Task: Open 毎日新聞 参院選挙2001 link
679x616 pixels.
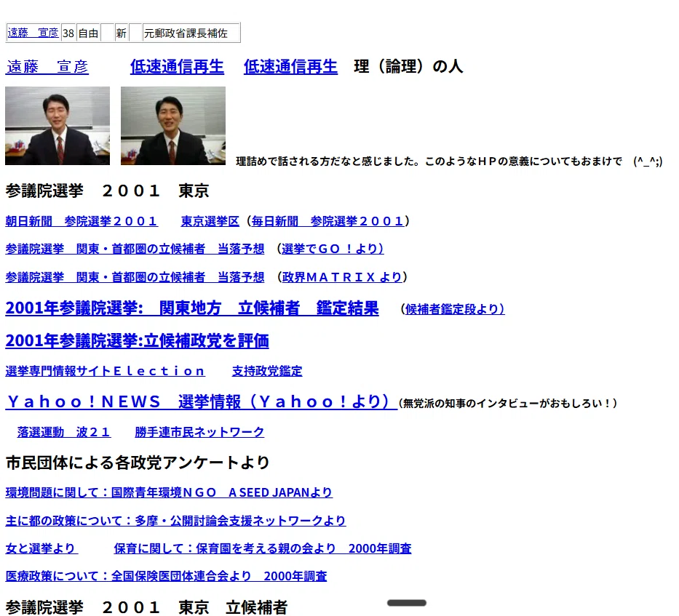Action: tap(327, 221)
